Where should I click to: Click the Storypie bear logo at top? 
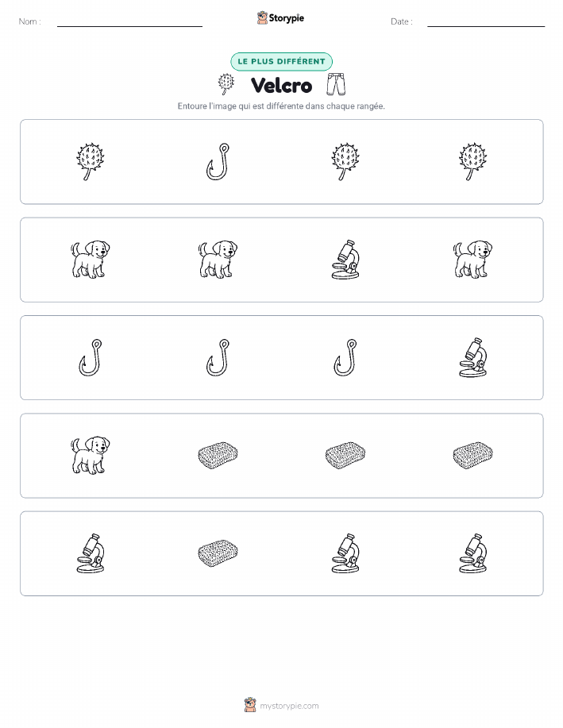pos(263,18)
